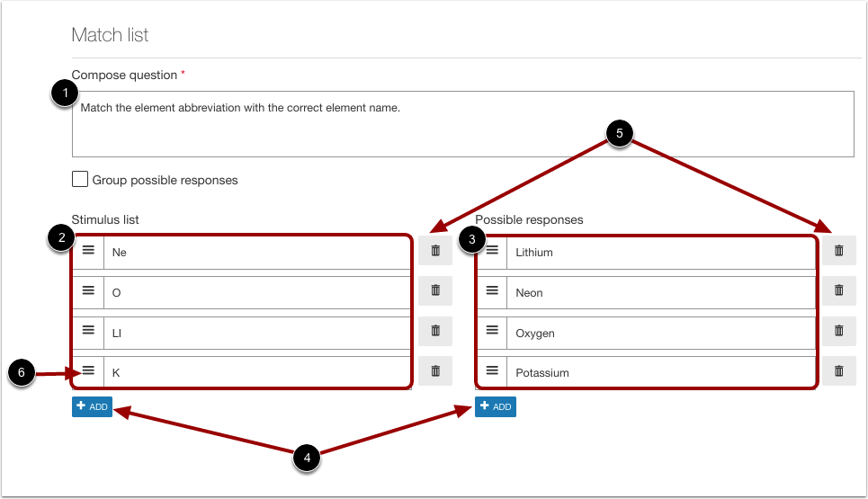The image size is (868, 499).
Task: Edit the Ne stimulus field
Action: coord(257,253)
